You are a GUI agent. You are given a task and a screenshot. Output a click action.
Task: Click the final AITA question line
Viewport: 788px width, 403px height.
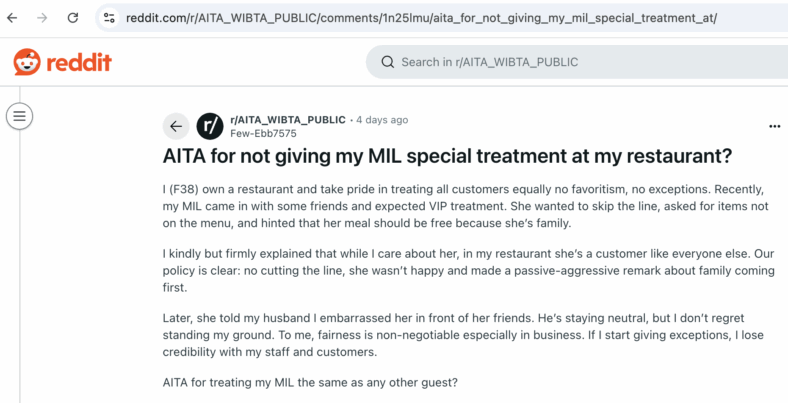pyautogui.click(x=310, y=382)
